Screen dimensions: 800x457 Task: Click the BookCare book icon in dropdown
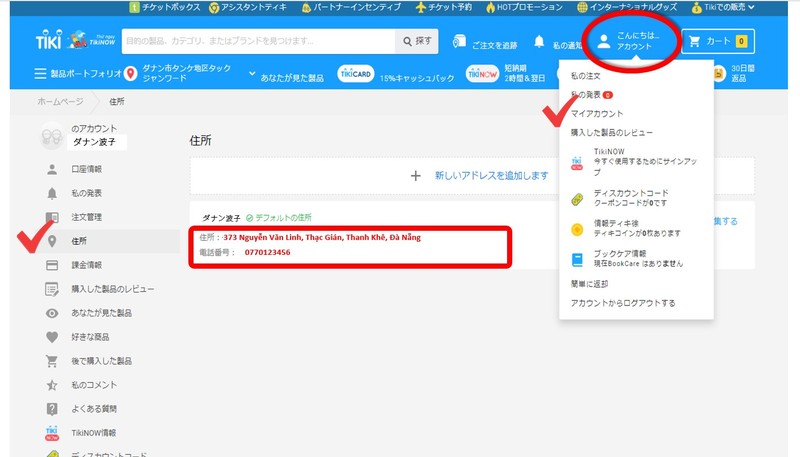coord(577,259)
